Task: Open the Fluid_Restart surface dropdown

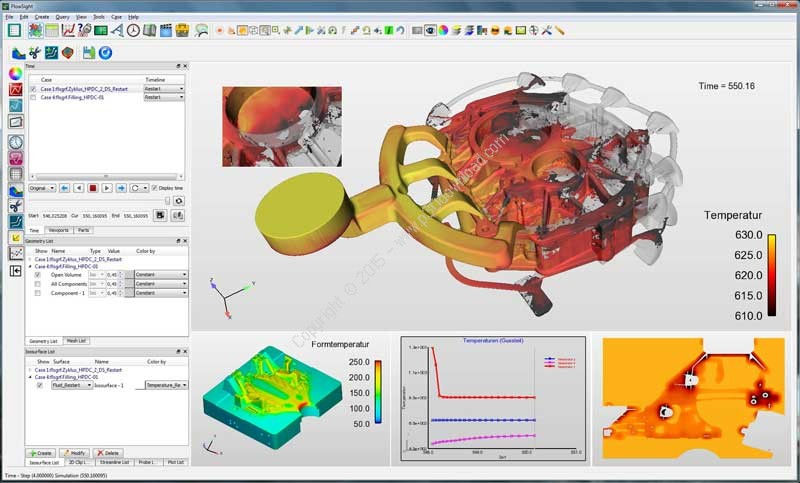Action: (72, 386)
